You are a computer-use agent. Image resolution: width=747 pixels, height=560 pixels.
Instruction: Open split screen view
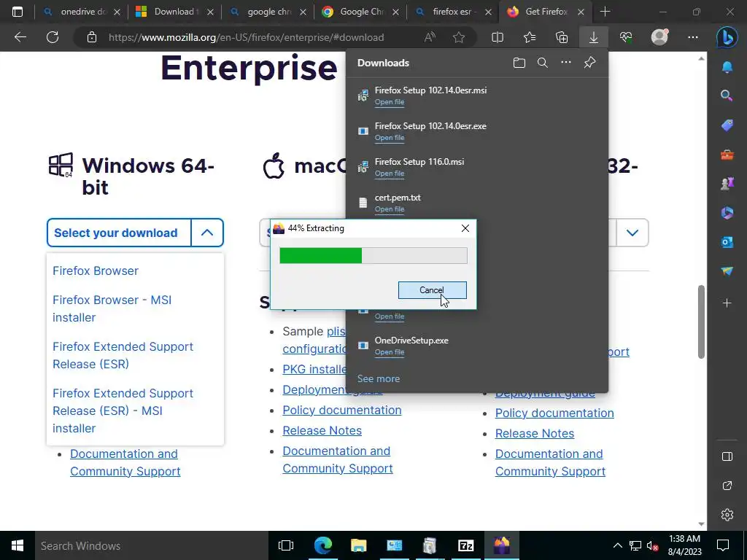coord(498,37)
